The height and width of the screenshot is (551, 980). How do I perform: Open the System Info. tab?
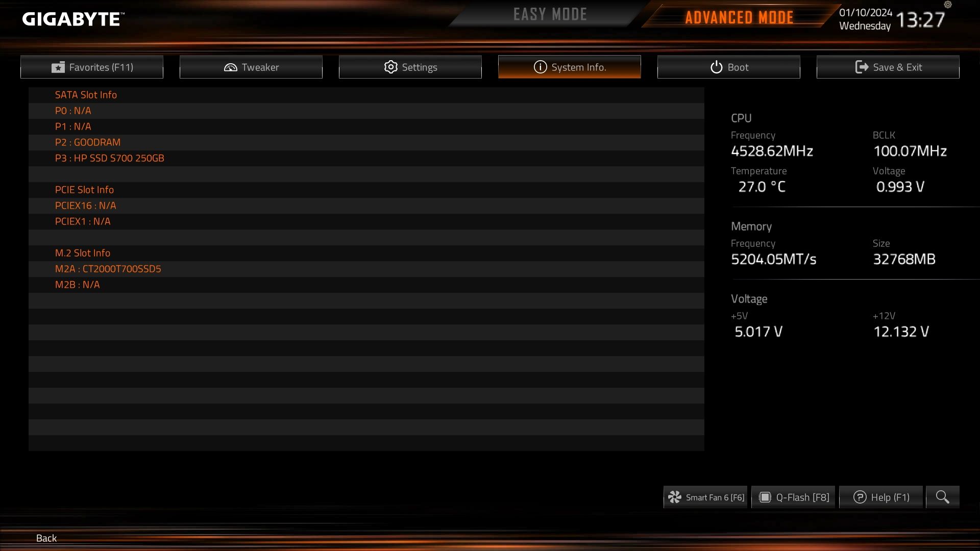[x=569, y=67]
